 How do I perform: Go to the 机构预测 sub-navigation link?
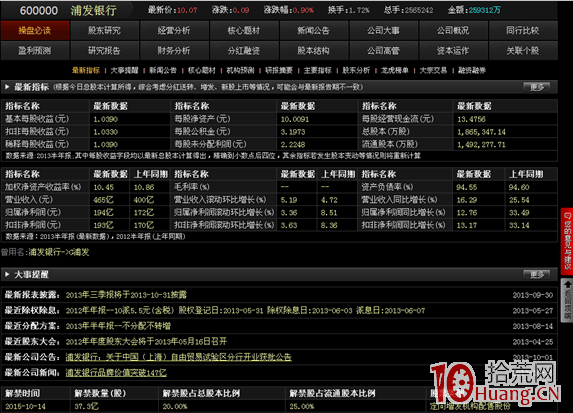coord(240,70)
